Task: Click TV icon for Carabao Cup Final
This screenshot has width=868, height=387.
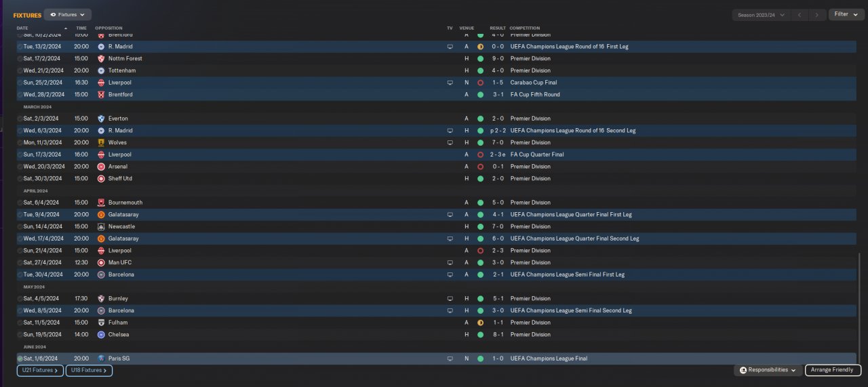Action: [x=450, y=83]
